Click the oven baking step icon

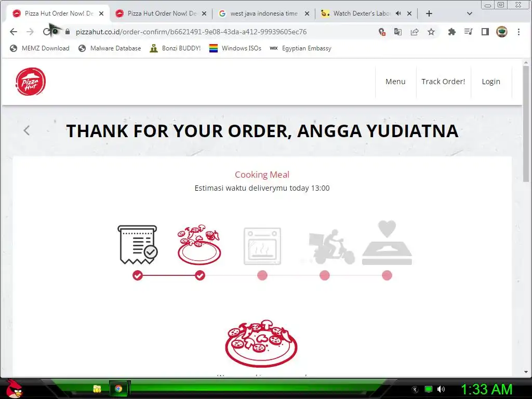(x=262, y=246)
